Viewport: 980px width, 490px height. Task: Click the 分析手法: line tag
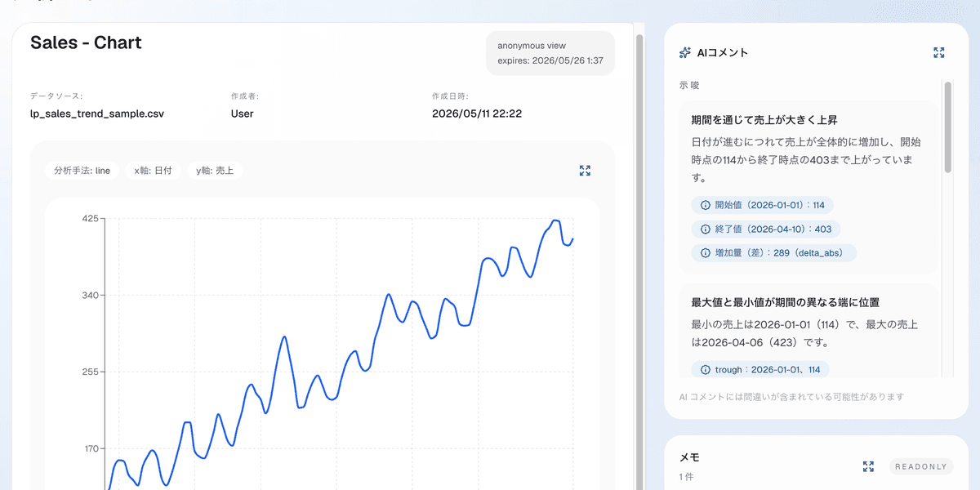82,171
